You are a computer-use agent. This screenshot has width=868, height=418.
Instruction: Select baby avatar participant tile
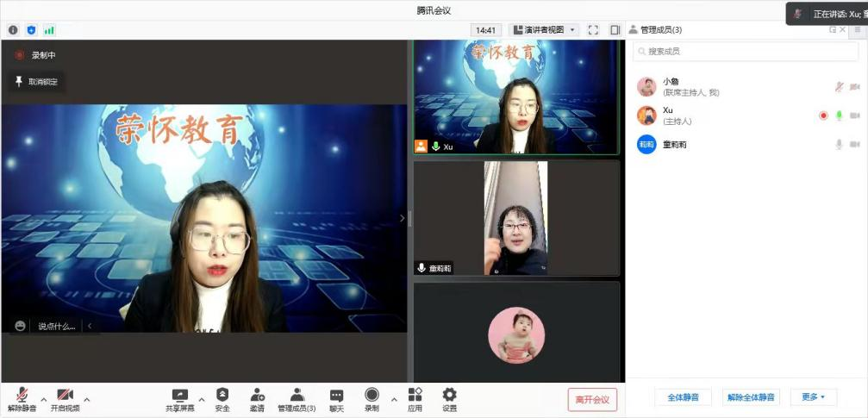[x=516, y=332]
